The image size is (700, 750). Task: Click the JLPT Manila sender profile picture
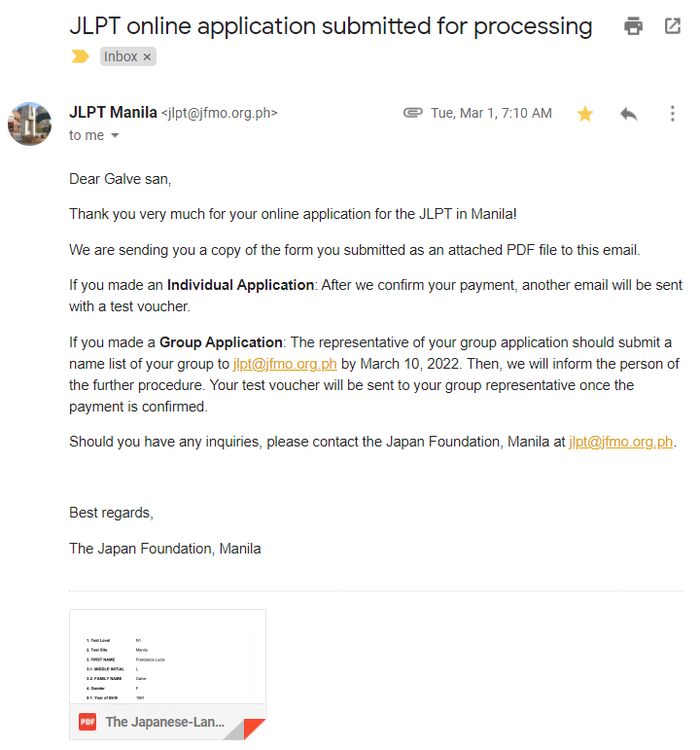point(29,124)
